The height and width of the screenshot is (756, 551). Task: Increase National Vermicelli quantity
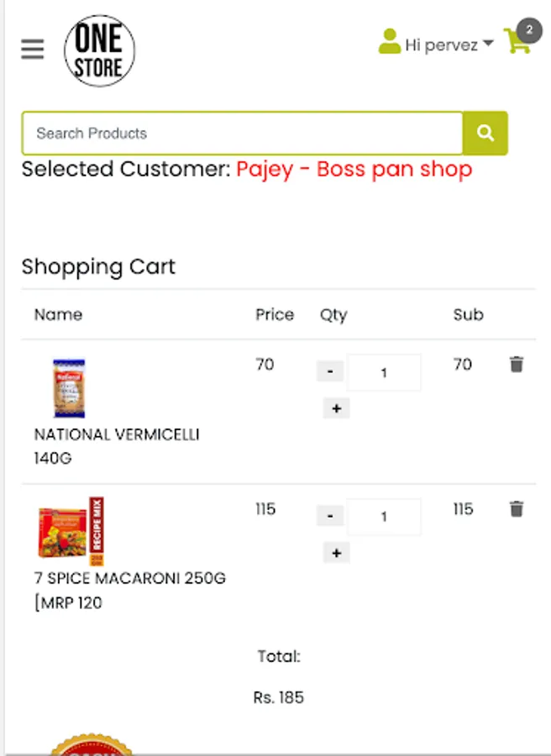336,408
